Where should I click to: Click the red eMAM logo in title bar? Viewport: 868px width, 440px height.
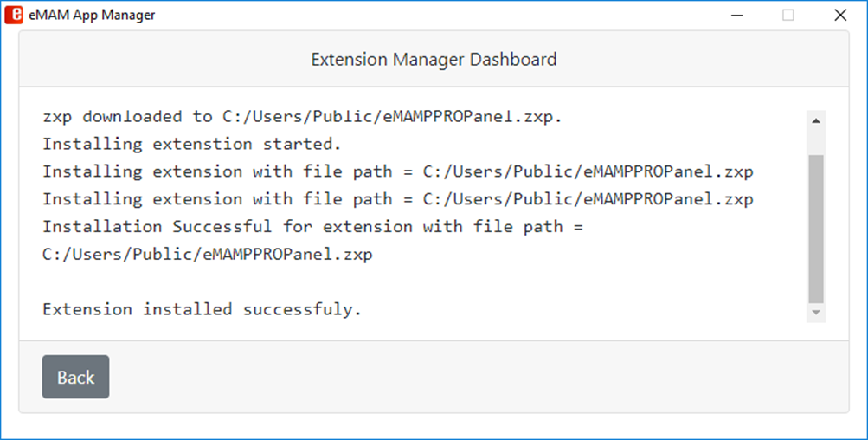(x=14, y=15)
